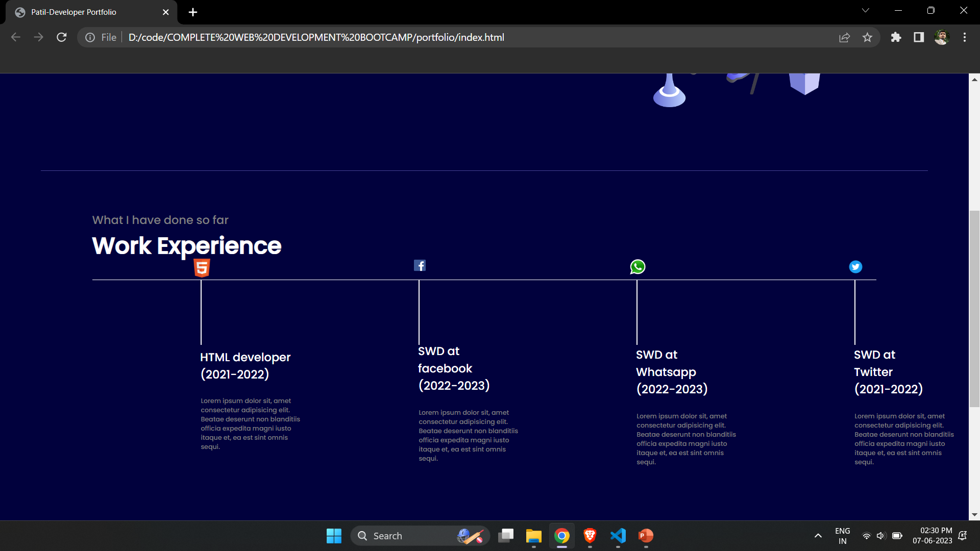Go forward with the forward arrow
The image size is (980, 551).
coord(39,37)
